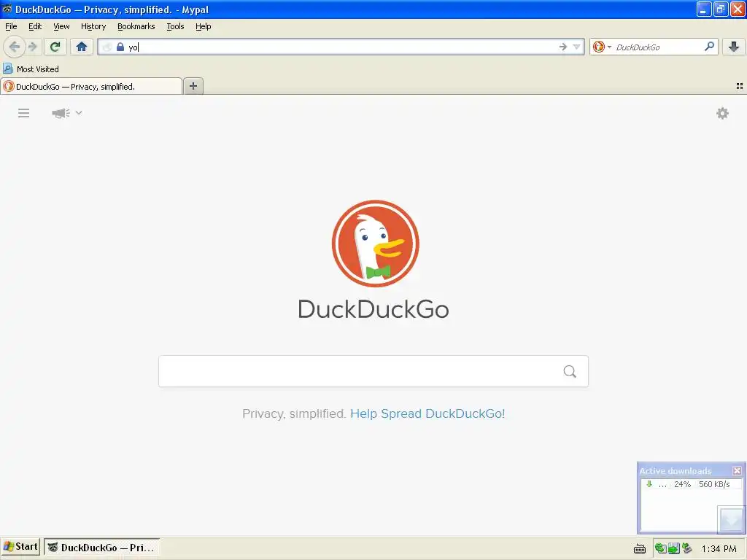Open the home page

[82, 47]
